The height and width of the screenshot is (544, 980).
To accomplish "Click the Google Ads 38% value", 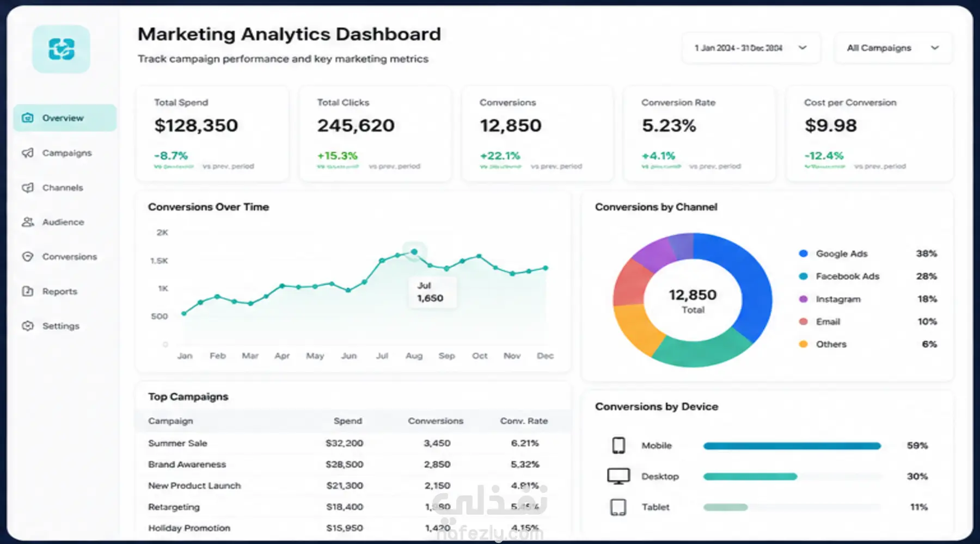I will pos(927,254).
